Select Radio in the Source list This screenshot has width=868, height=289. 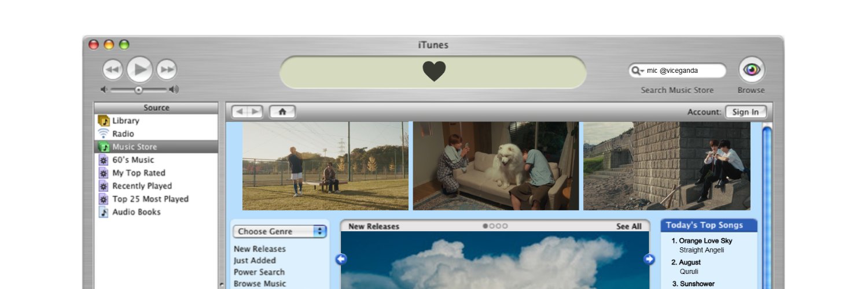[156, 134]
